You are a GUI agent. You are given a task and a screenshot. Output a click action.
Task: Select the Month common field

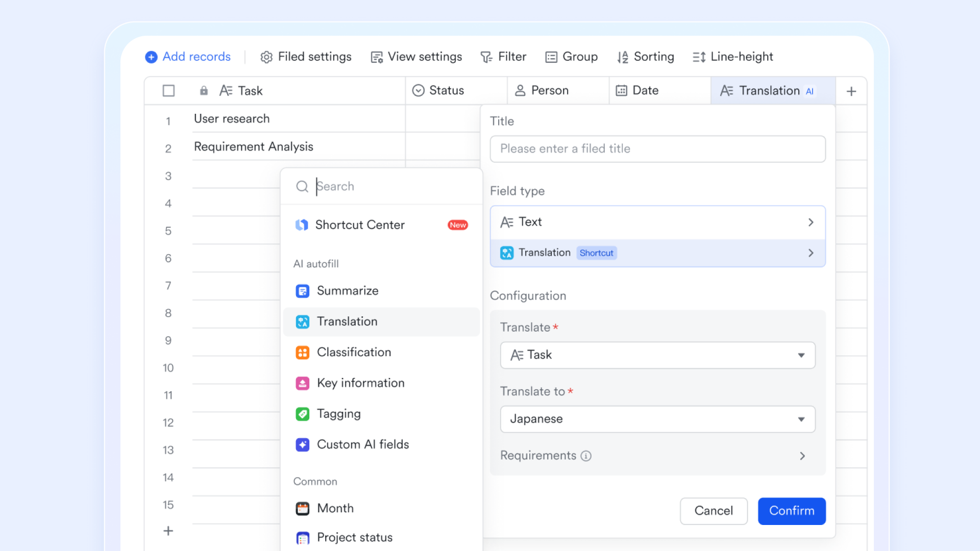381,509
